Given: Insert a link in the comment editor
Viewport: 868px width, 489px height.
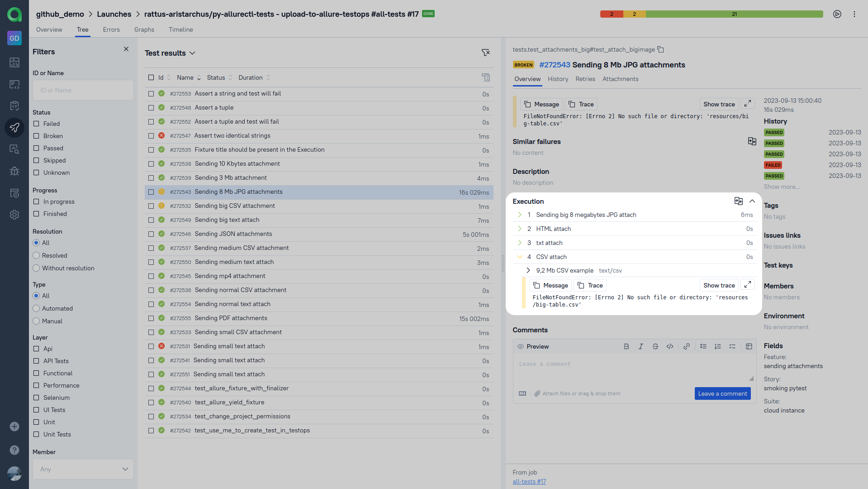Looking at the screenshot, I should (x=686, y=346).
